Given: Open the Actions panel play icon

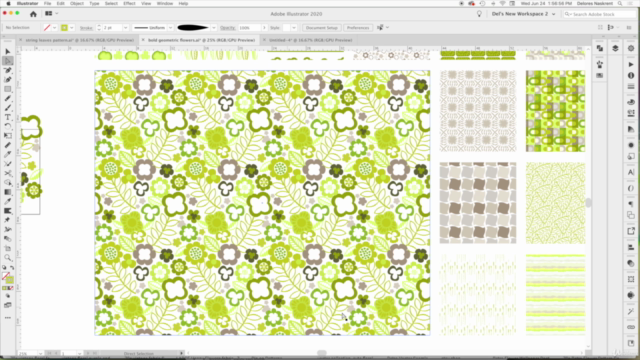Looking at the screenshot, I should point(631,64).
